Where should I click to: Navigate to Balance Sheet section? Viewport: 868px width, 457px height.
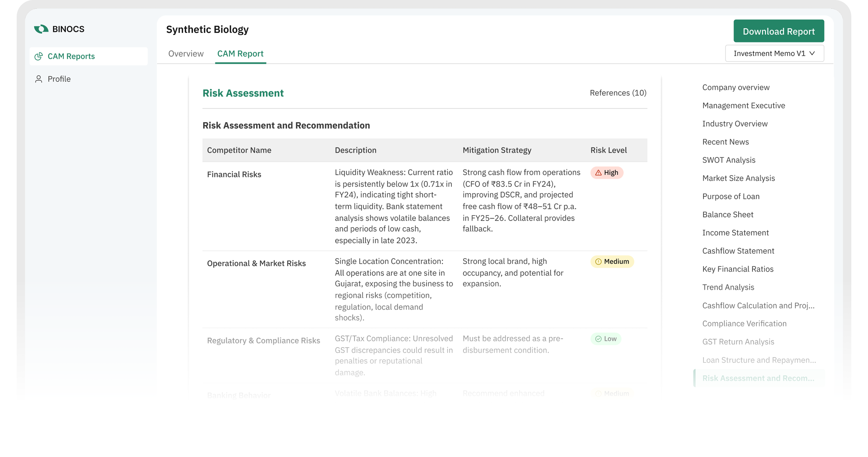coord(728,215)
